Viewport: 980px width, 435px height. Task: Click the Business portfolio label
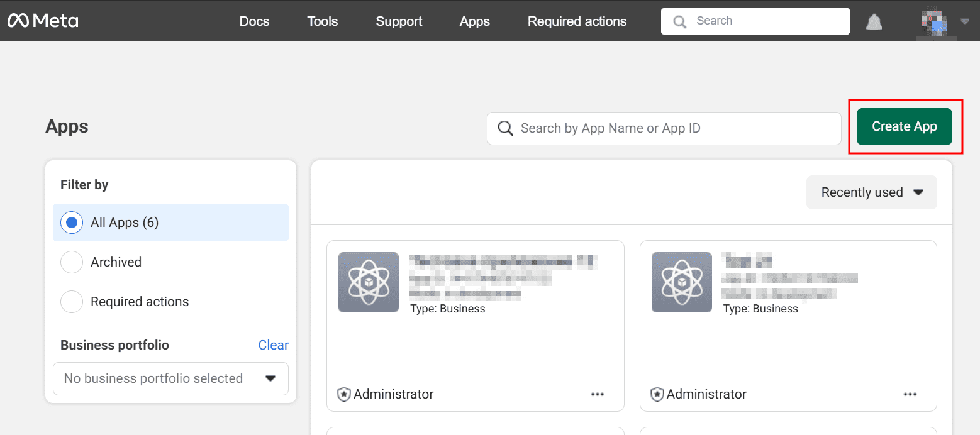pos(114,345)
